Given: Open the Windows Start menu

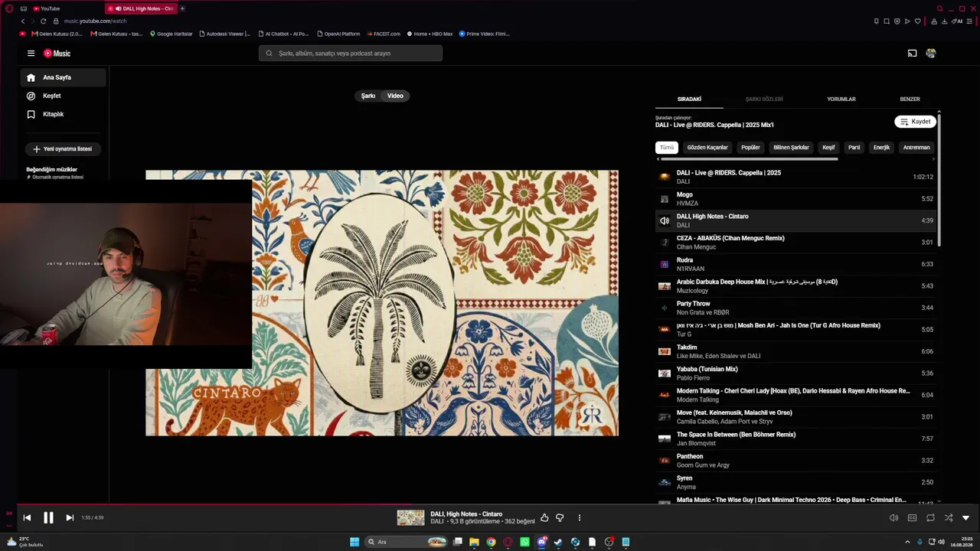Looking at the screenshot, I should [x=354, y=542].
